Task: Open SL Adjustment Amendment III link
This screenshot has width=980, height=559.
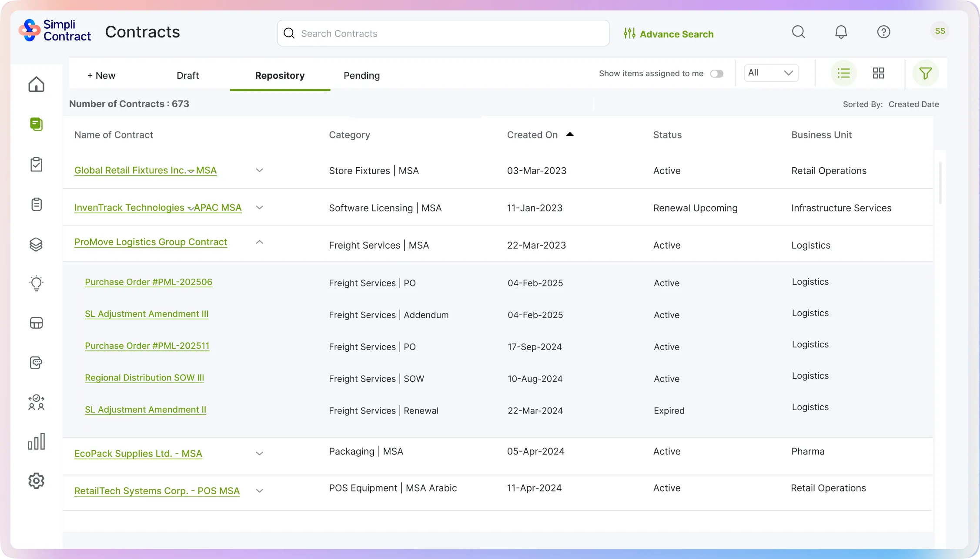Action: click(x=147, y=314)
